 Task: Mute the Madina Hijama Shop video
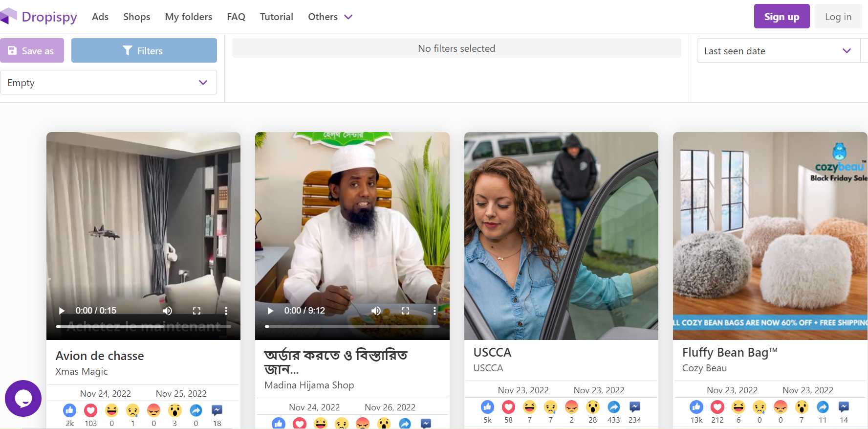point(376,311)
